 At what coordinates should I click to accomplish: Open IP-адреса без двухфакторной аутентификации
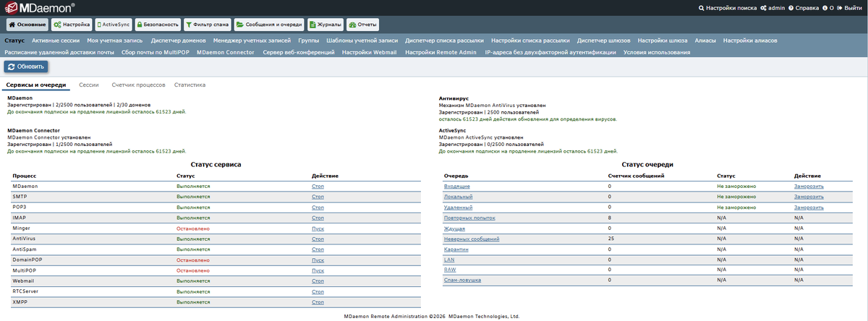coord(550,52)
